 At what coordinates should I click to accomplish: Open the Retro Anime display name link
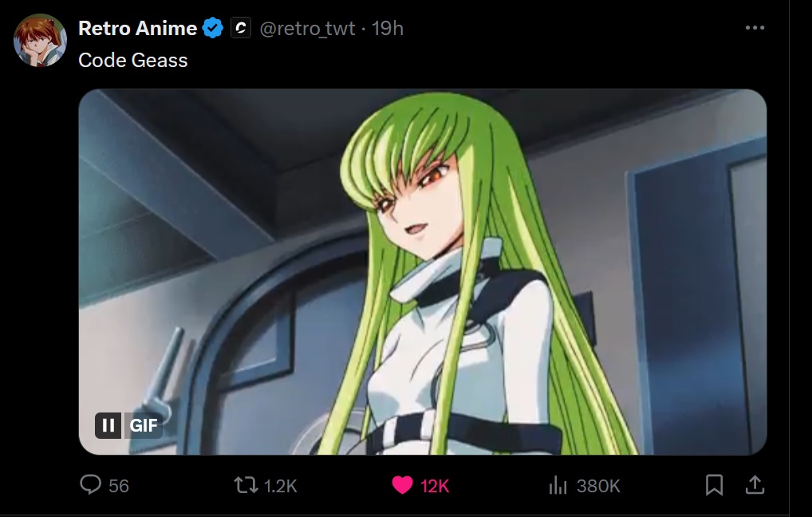(137, 28)
